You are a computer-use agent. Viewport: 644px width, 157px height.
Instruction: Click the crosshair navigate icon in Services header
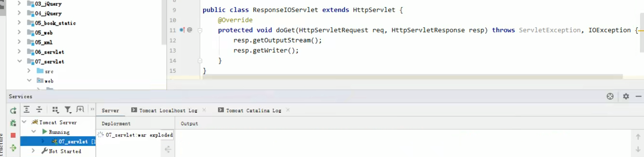(x=610, y=96)
